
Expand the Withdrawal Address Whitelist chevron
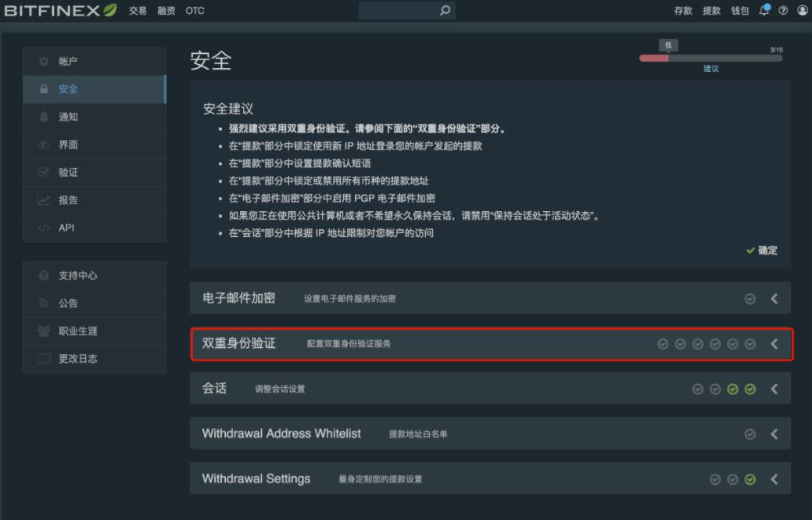774,434
